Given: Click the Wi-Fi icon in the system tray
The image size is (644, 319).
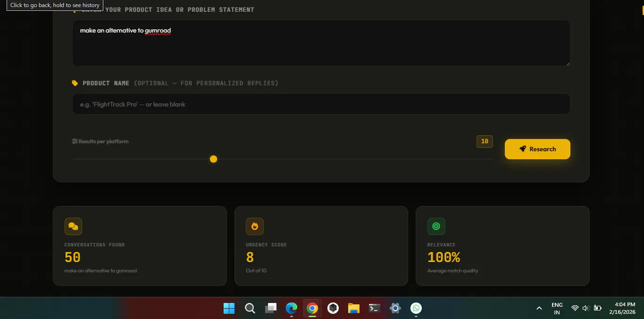Looking at the screenshot, I should tap(575, 308).
